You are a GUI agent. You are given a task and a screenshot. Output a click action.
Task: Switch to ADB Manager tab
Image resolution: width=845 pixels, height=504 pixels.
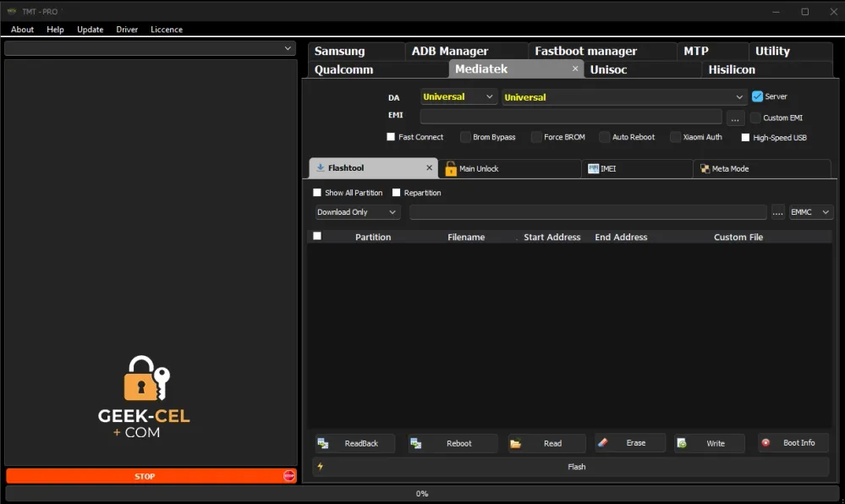tap(467, 51)
